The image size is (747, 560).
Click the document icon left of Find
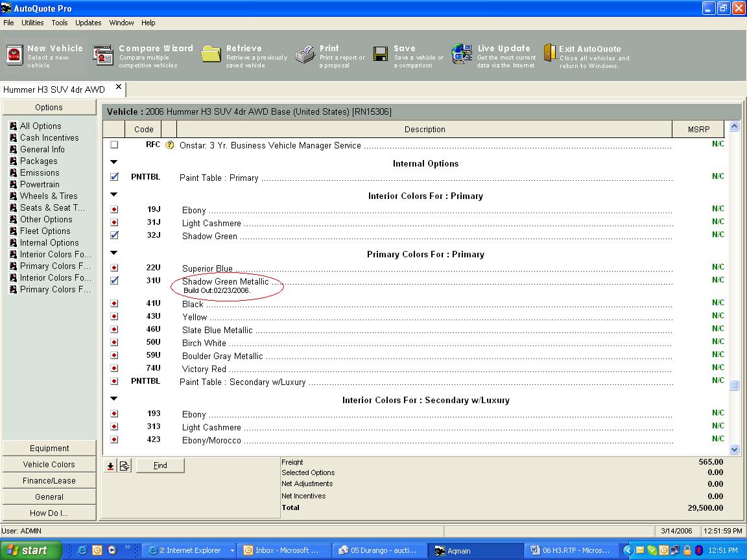pos(124,466)
